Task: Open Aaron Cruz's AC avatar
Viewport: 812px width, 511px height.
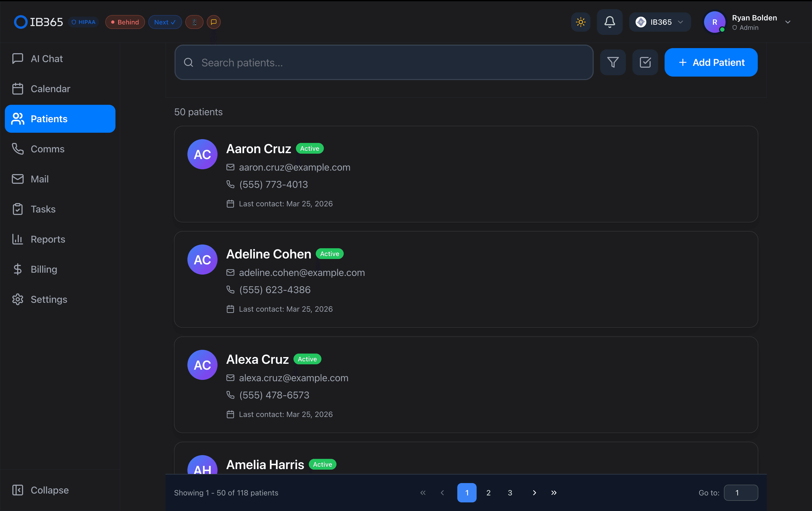Action: [202, 154]
